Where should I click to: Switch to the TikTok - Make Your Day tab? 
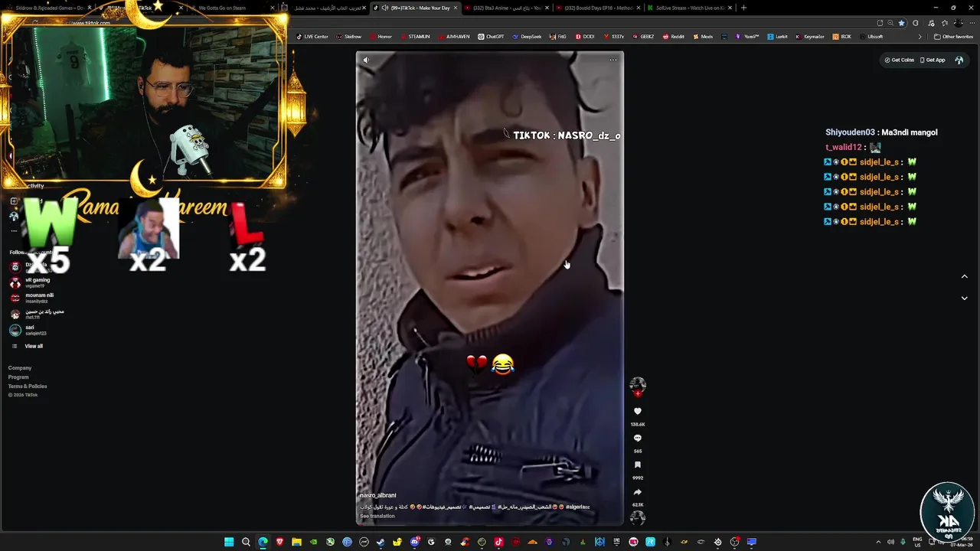417,8
